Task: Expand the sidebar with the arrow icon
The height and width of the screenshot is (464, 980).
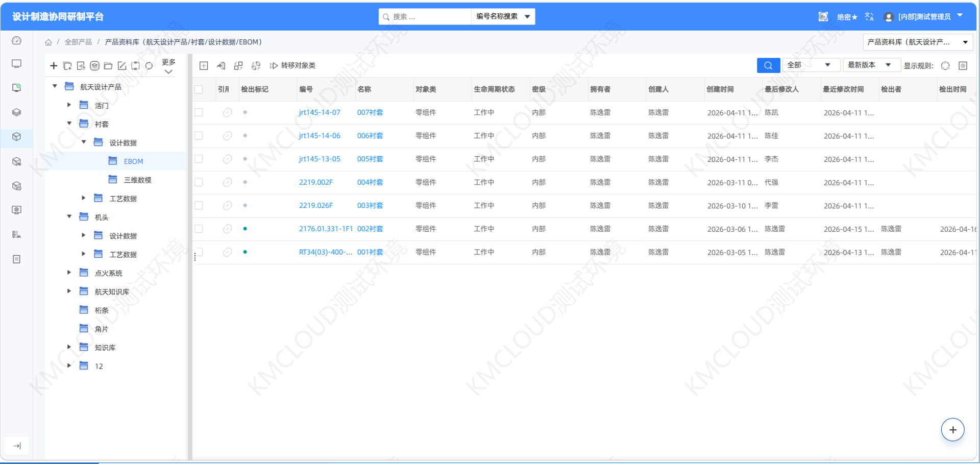Action: point(17,446)
